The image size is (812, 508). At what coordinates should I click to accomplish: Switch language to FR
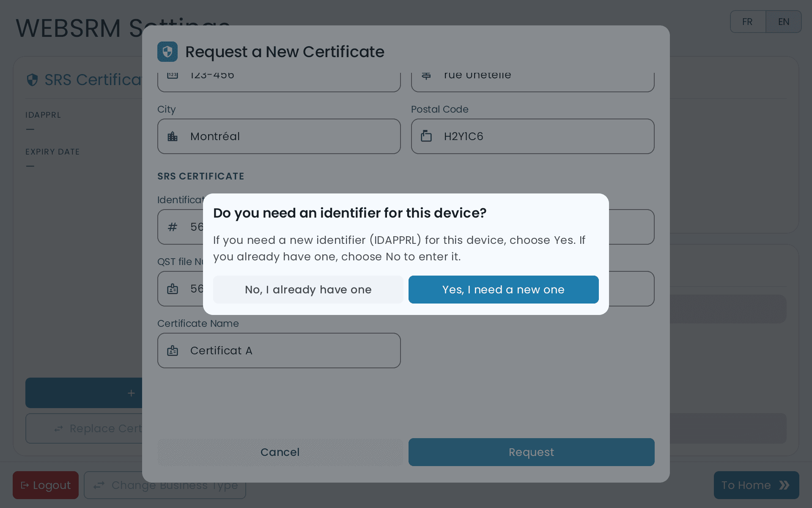pyautogui.click(x=747, y=22)
